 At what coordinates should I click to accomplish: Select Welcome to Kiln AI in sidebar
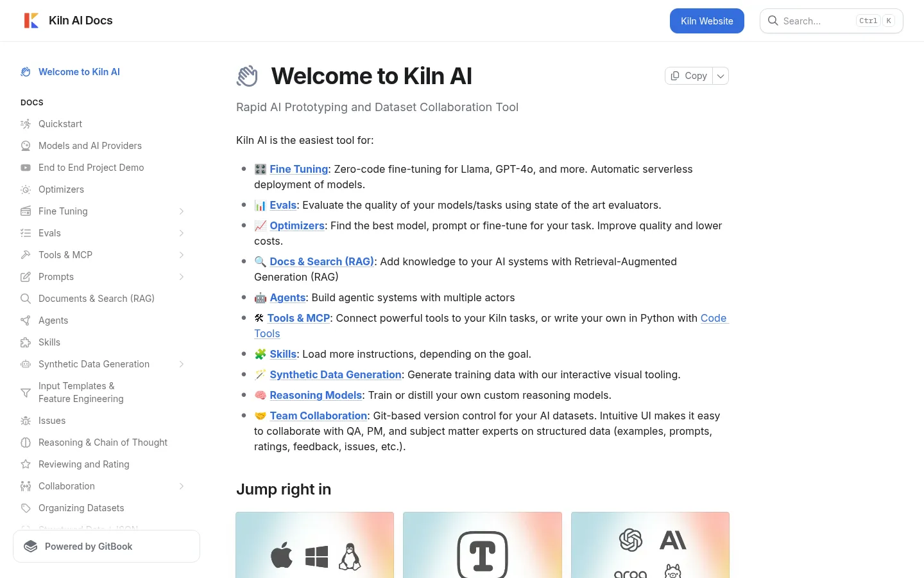(103, 72)
